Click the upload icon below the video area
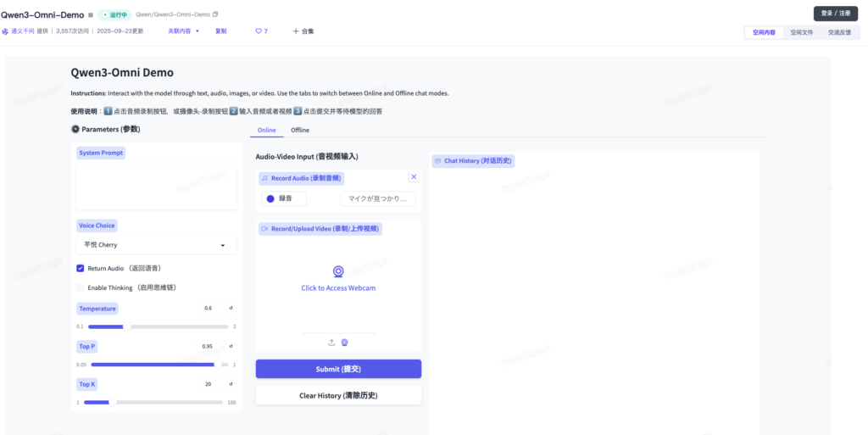This screenshot has height=435, width=868. coord(331,343)
